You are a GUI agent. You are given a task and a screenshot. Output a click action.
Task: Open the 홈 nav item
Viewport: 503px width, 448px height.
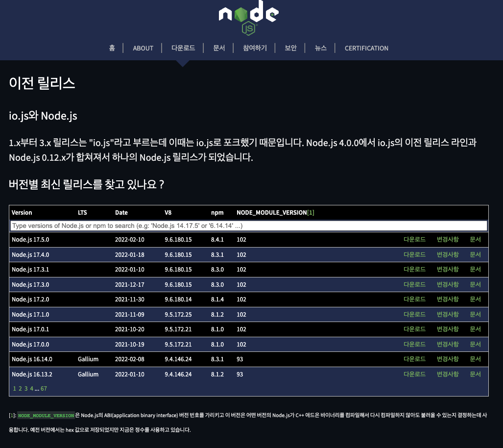[112, 48]
